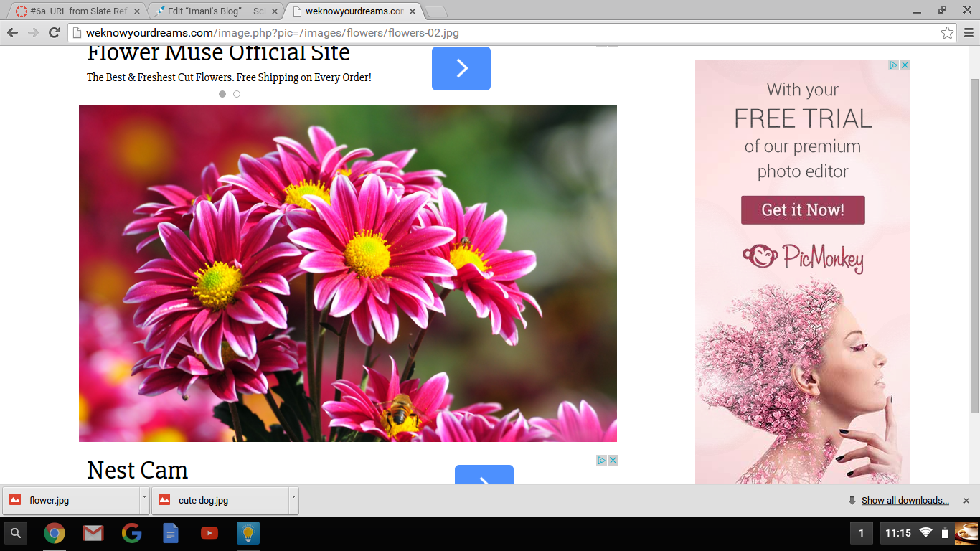Open Gmail from the shelf
Image resolution: width=980 pixels, height=551 pixels.
(93, 533)
